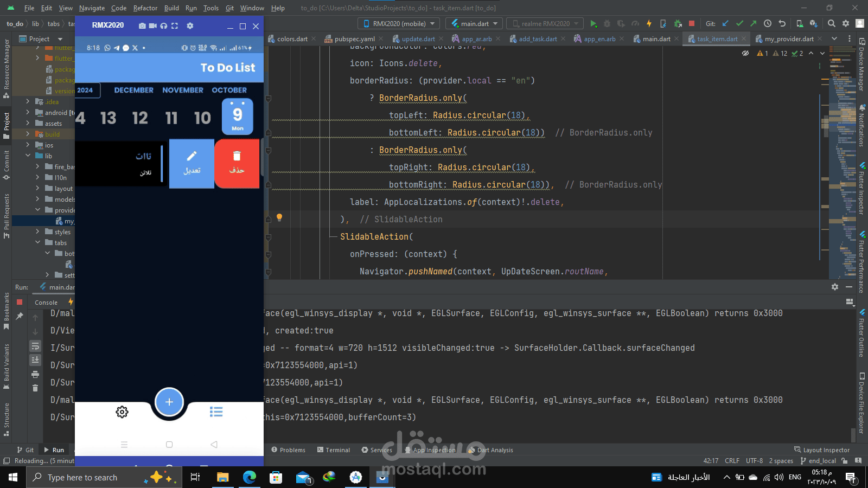
Task: Open the Refactor menu
Action: click(145, 8)
